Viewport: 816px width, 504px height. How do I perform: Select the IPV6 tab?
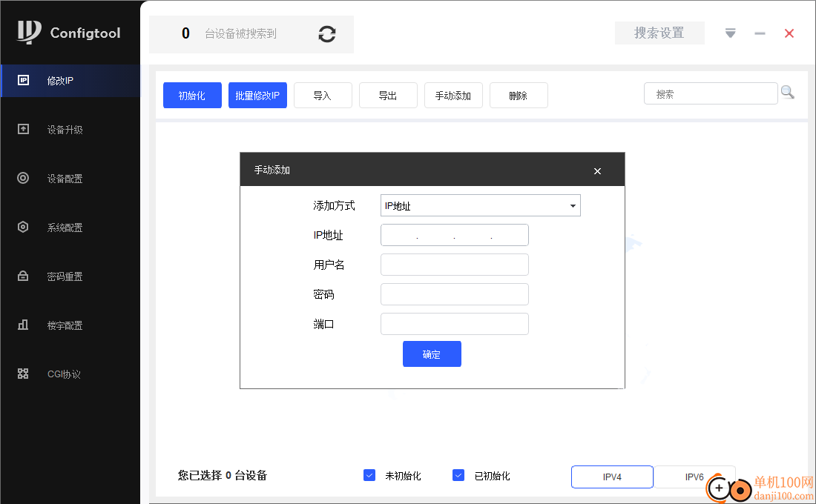click(694, 477)
